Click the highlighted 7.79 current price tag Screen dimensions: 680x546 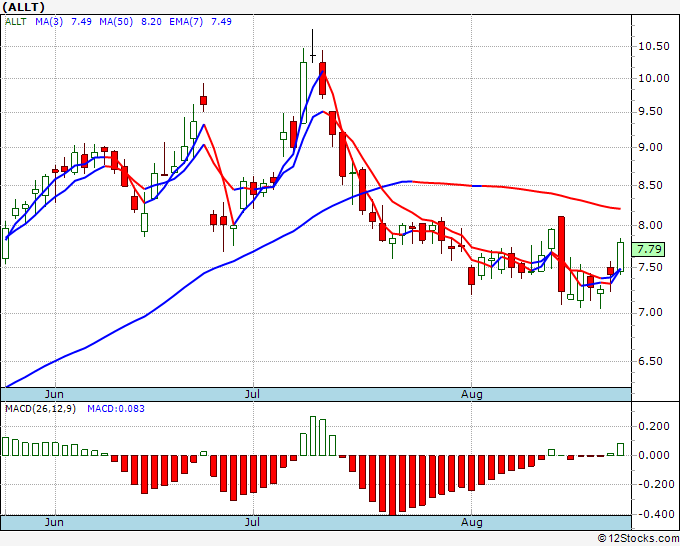coord(649,249)
